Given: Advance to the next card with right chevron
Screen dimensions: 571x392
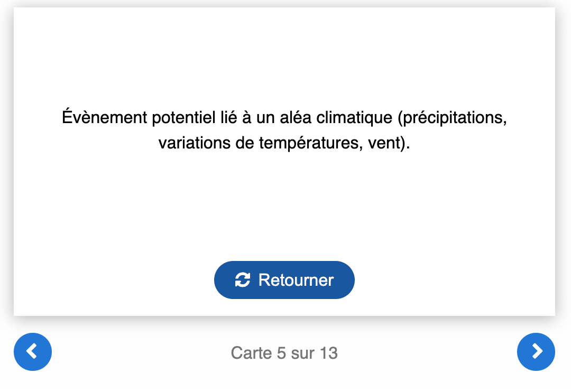Looking at the screenshot, I should click(536, 352).
